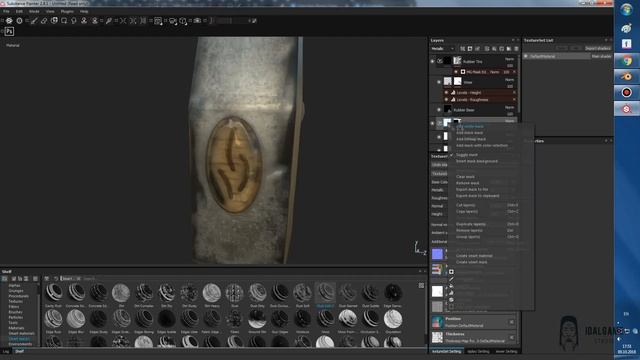The image size is (640, 360).
Task: Open Snow layer blend mode dropdown
Action: pos(509,80)
